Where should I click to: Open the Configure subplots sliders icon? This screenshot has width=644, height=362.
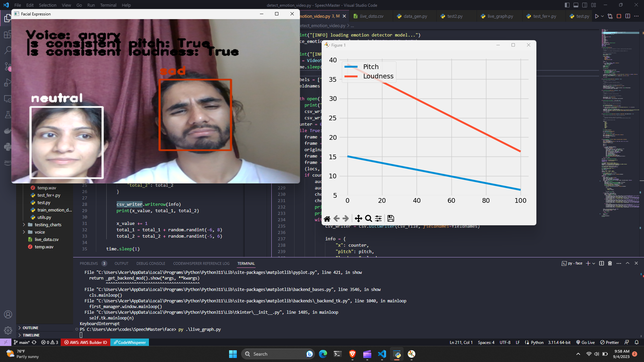(378, 219)
